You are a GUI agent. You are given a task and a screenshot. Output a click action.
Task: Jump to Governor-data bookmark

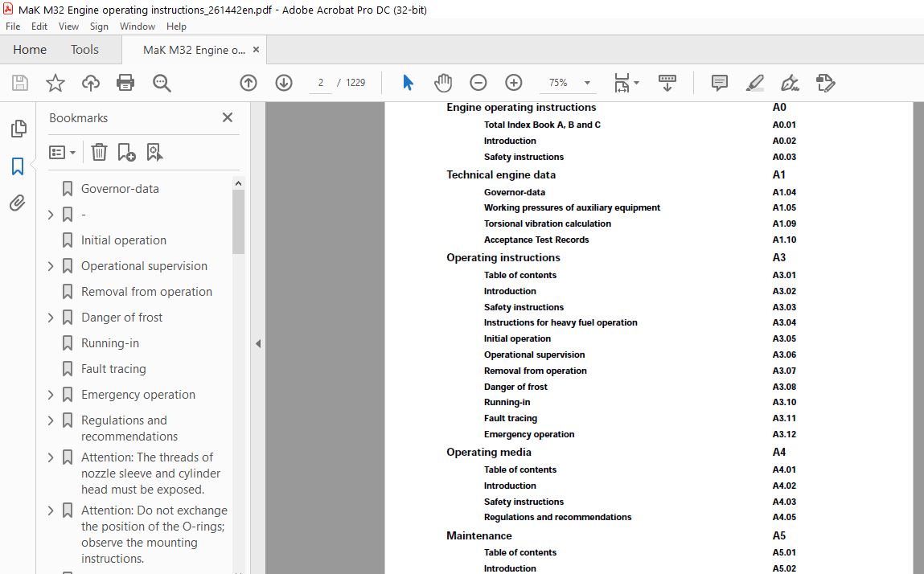click(x=120, y=189)
